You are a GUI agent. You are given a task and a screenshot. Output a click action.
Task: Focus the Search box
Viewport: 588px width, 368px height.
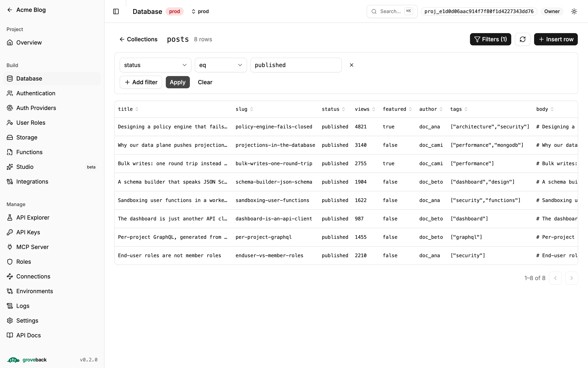[x=392, y=11]
